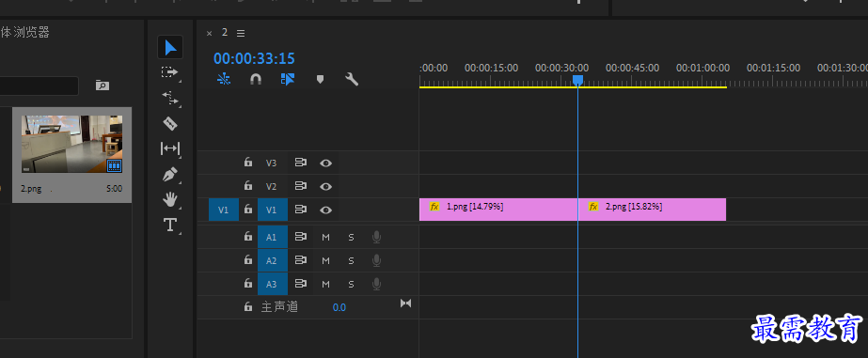Select the Ripple Edit tool
868x358 pixels.
click(170, 98)
